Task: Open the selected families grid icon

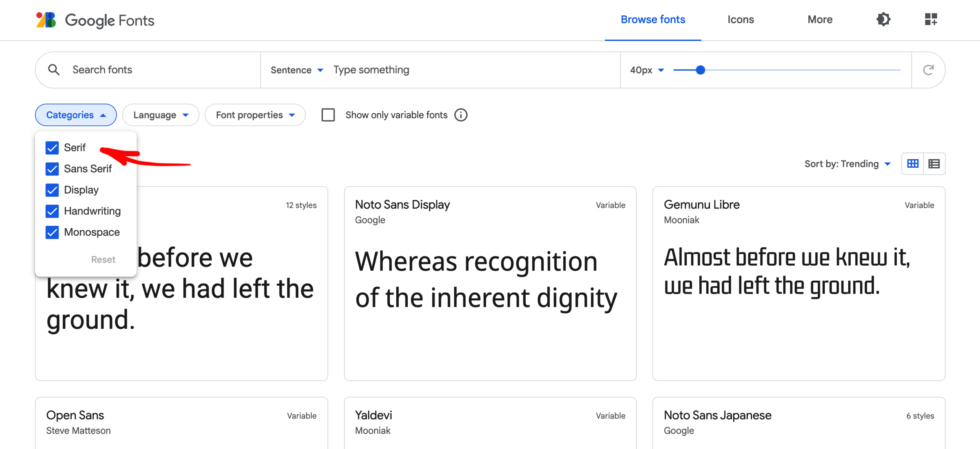Action: point(931,19)
